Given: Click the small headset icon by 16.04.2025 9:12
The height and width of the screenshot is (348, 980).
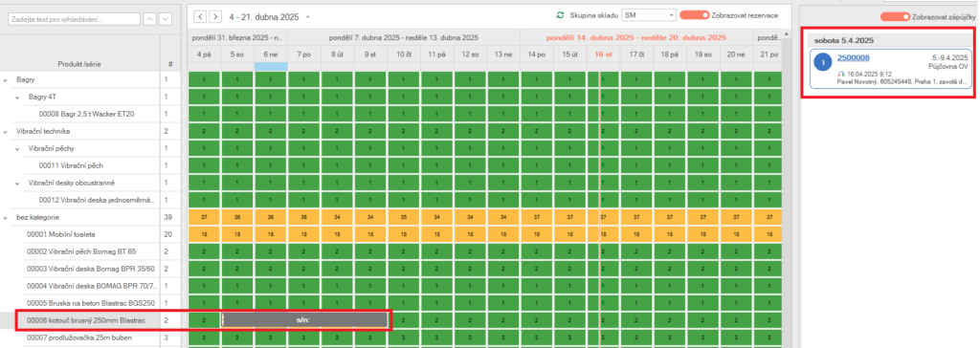Looking at the screenshot, I should click(x=841, y=74).
